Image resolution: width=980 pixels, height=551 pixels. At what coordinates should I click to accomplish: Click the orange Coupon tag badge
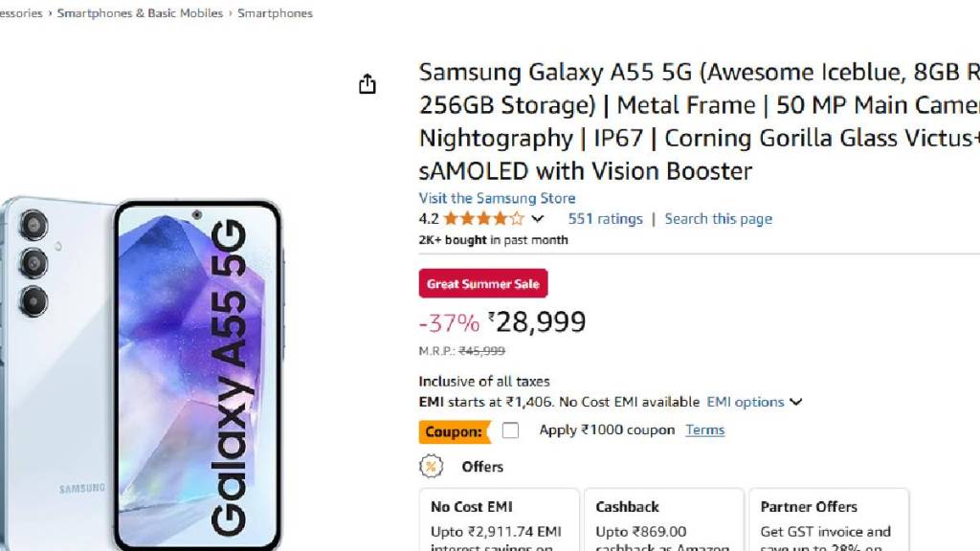454,431
